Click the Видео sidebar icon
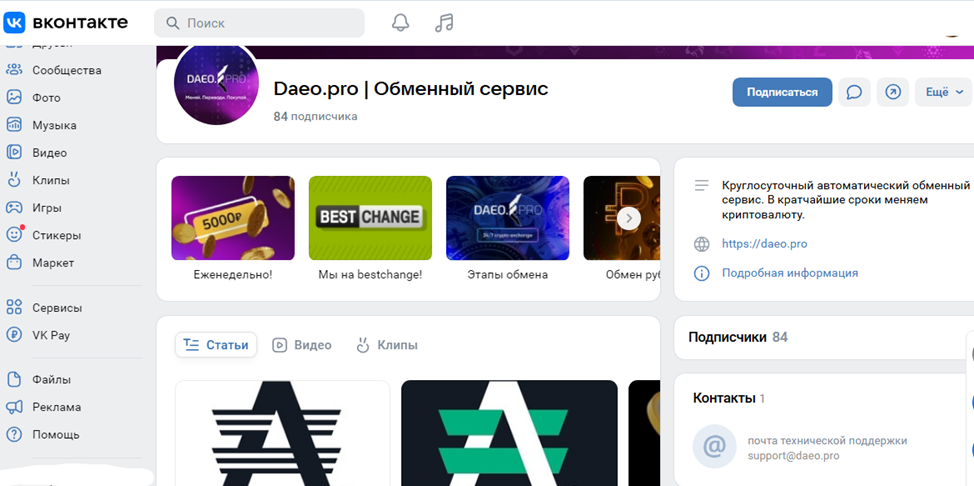The image size is (974, 486). pos(14,152)
